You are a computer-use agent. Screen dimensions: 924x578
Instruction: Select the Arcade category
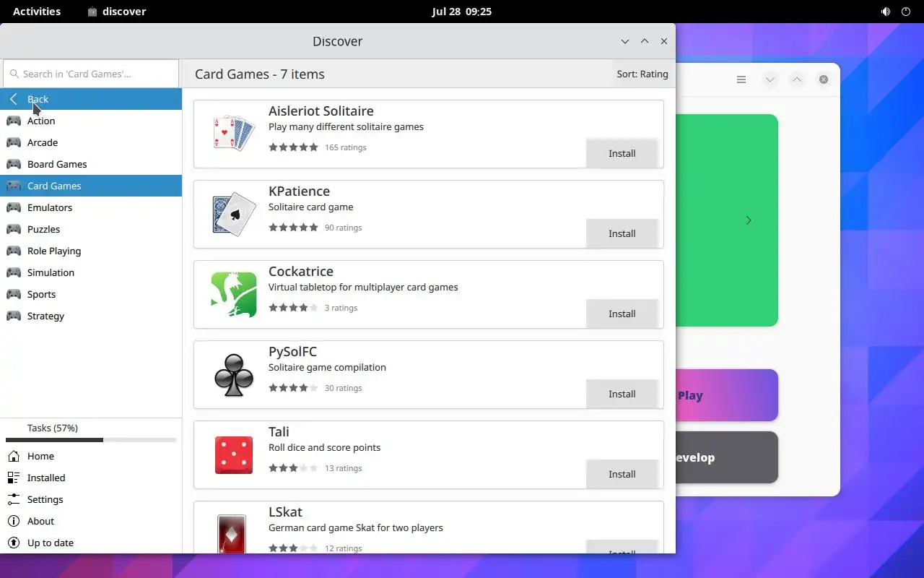(x=91, y=142)
